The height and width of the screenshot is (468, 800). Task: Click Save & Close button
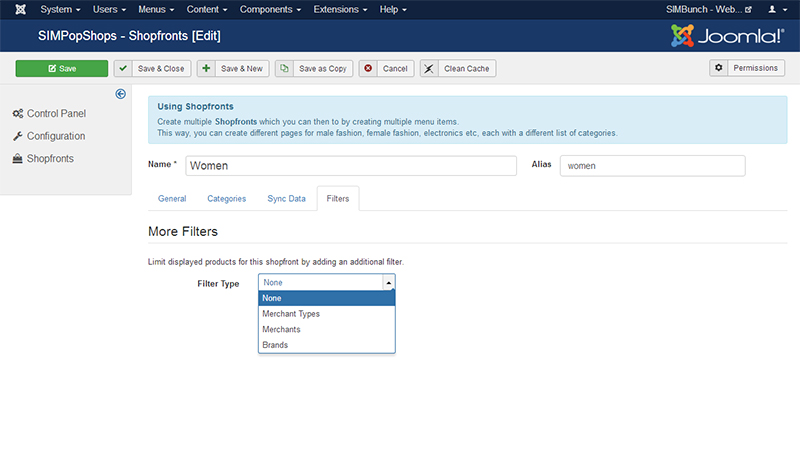coord(152,68)
